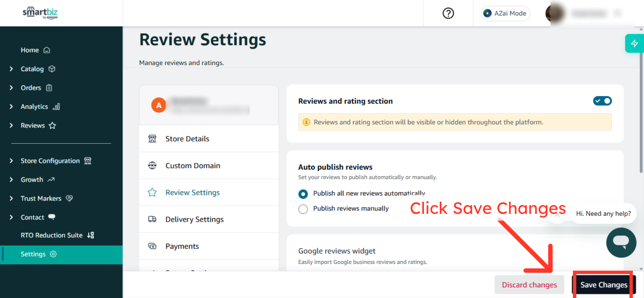Screen dimensions: 644x298
Task: Expand the Catalog chevron
Action: [11, 69]
